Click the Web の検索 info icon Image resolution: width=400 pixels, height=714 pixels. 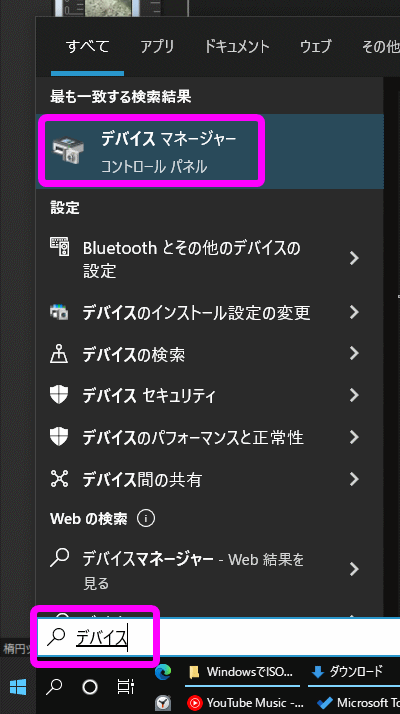146,518
